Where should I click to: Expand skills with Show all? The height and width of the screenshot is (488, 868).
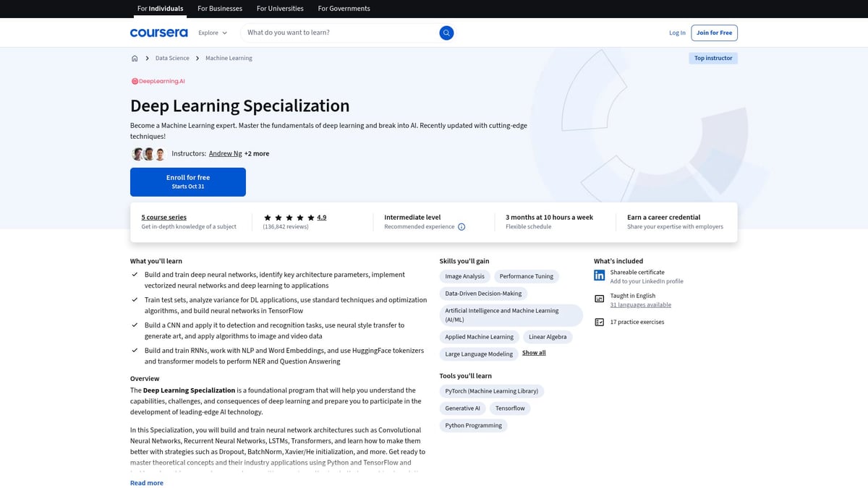pos(534,353)
